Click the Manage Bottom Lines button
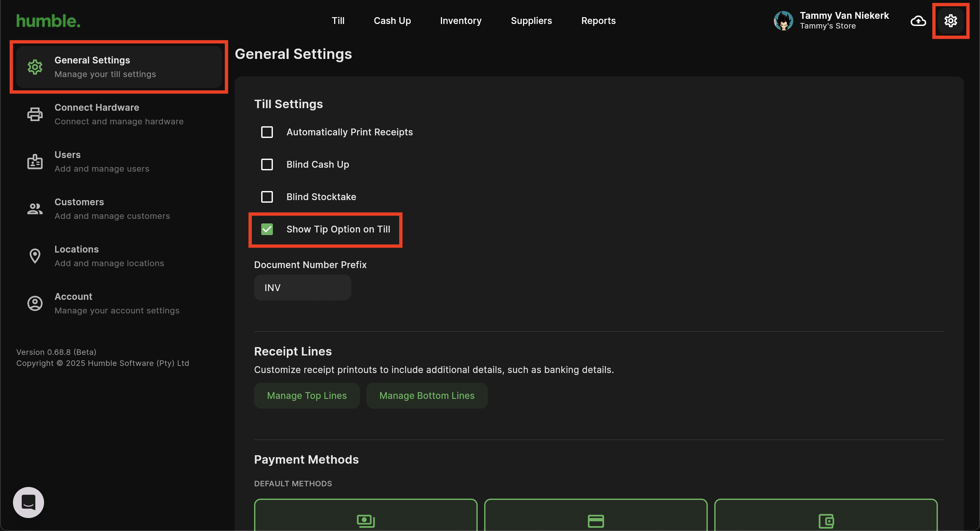The width and height of the screenshot is (980, 531). point(427,395)
